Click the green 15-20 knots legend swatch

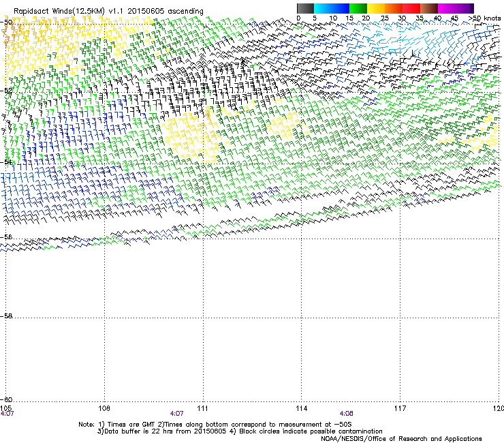358,8
